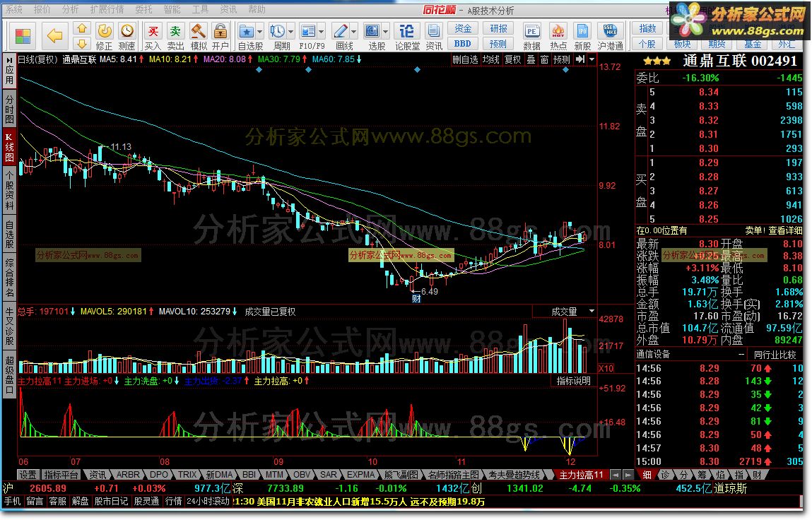Open 指标说明 indicator description
This screenshot has height=520, width=812.
click(x=573, y=381)
